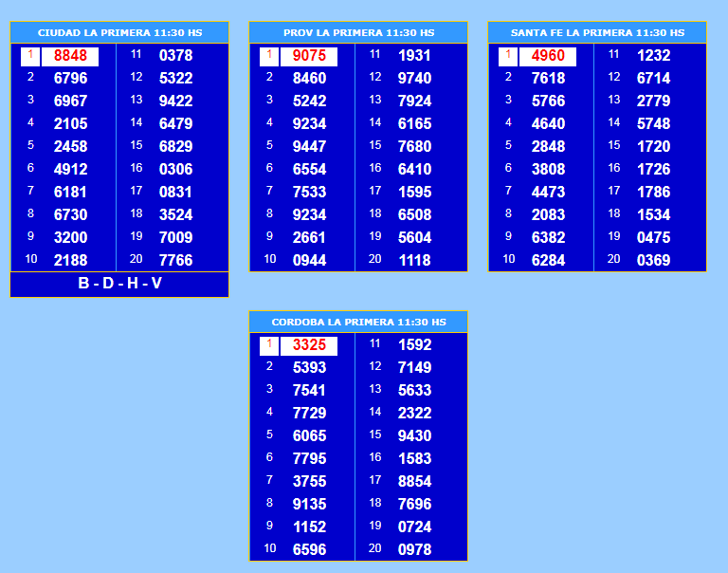Click number 0978 in the Cordoba table

(x=414, y=549)
